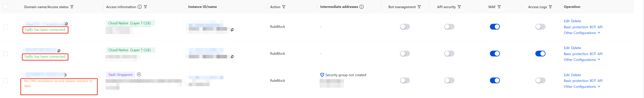
Task: Click Edit link in the first row
Action: (x=567, y=21)
